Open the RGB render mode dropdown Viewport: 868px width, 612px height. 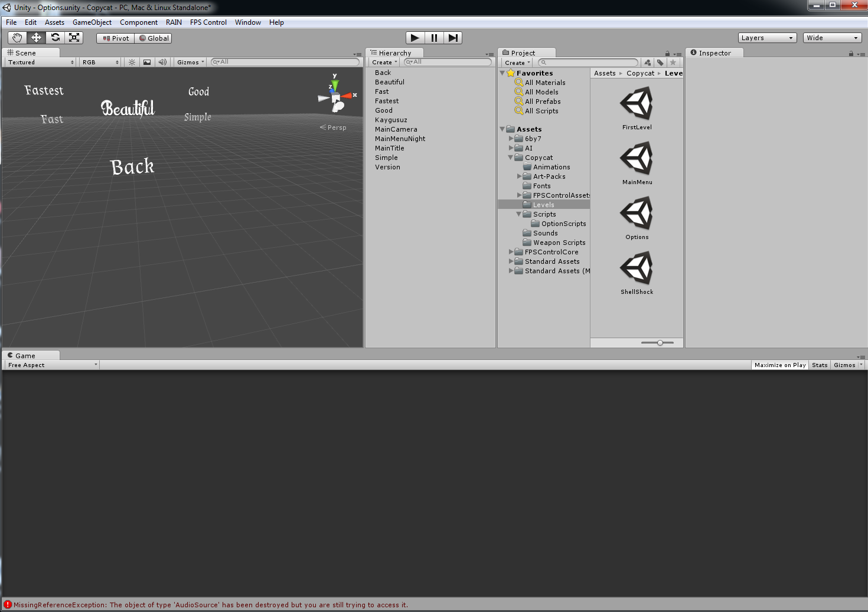[100, 62]
